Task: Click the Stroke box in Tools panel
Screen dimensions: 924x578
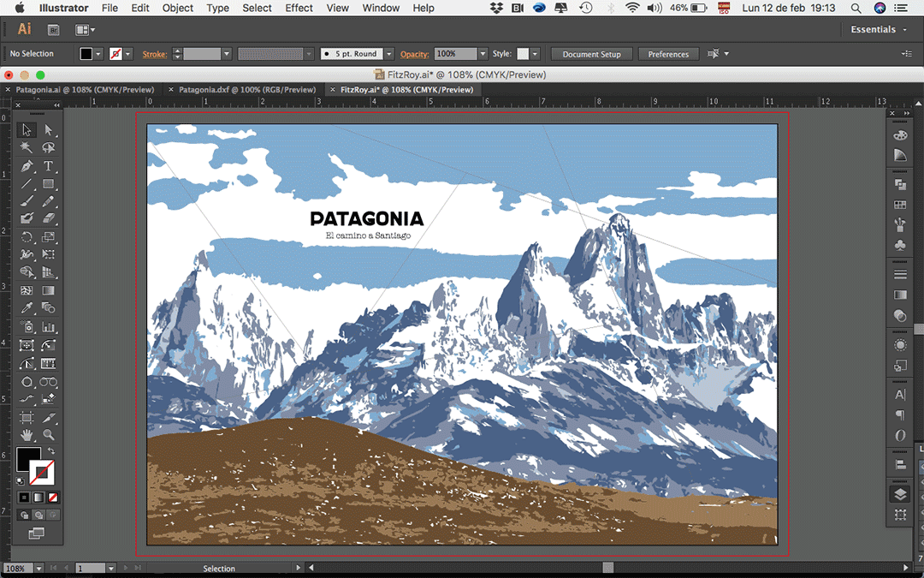Action: pyautogui.click(x=43, y=473)
